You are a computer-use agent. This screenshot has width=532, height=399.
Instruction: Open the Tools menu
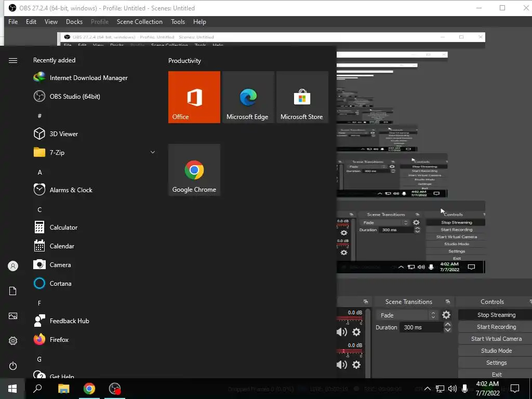coord(178,22)
